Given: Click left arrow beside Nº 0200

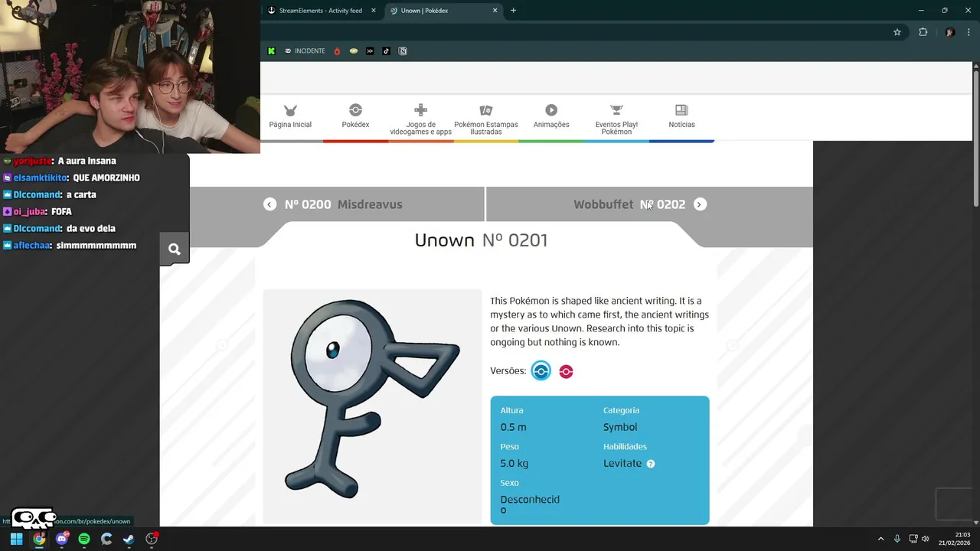Looking at the screenshot, I should point(269,204).
